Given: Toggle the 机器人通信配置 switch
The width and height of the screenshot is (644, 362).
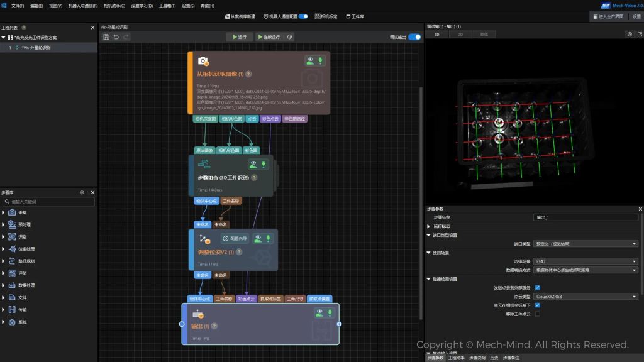Looking at the screenshot, I should click(303, 16).
